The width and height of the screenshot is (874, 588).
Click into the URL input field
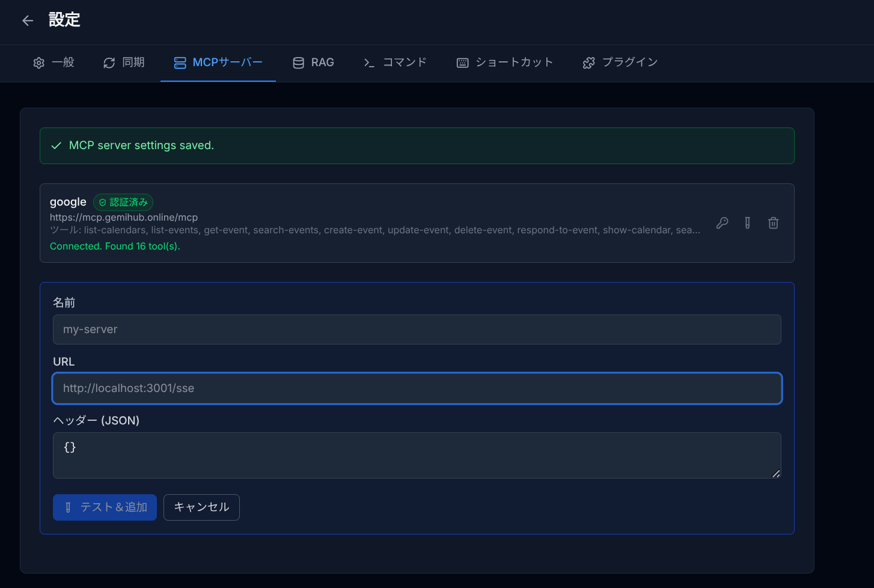417,388
